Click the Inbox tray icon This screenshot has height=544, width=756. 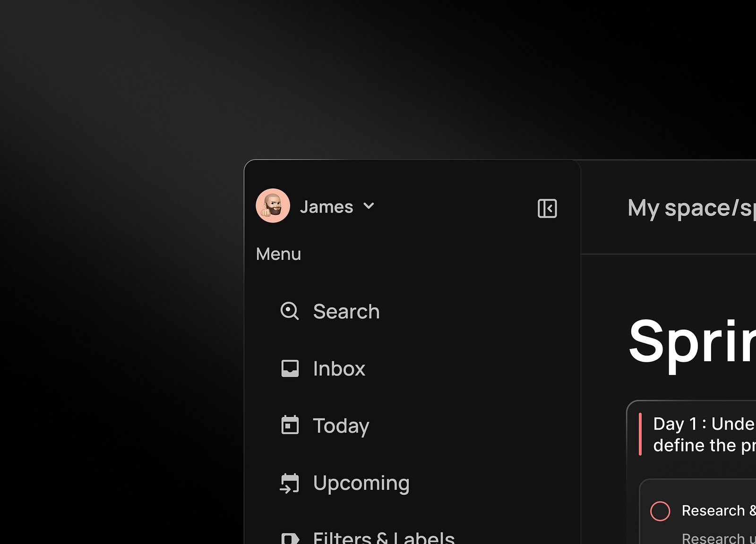[290, 368]
